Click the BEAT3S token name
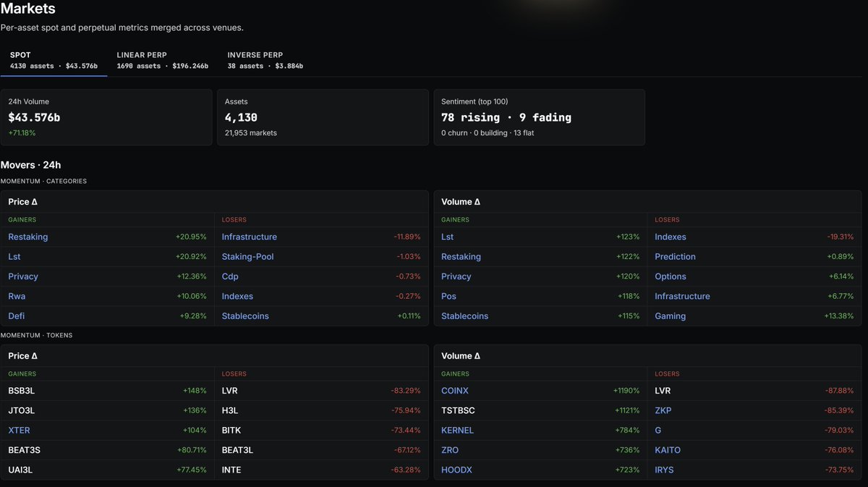This screenshot has width=868, height=487. (x=25, y=450)
